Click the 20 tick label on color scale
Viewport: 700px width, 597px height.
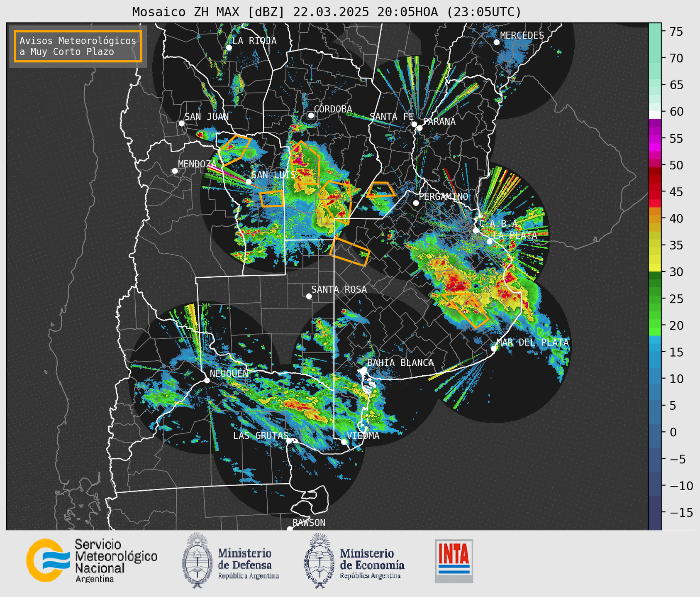click(676, 325)
